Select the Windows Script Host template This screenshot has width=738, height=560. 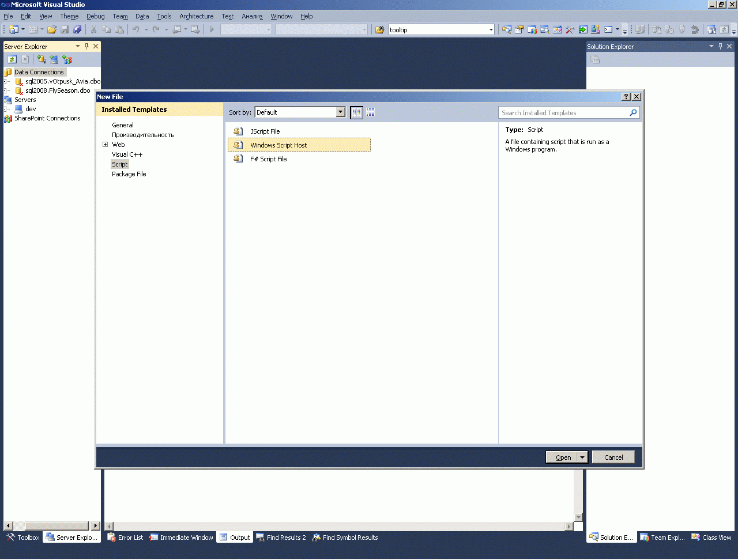coord(299,145)
